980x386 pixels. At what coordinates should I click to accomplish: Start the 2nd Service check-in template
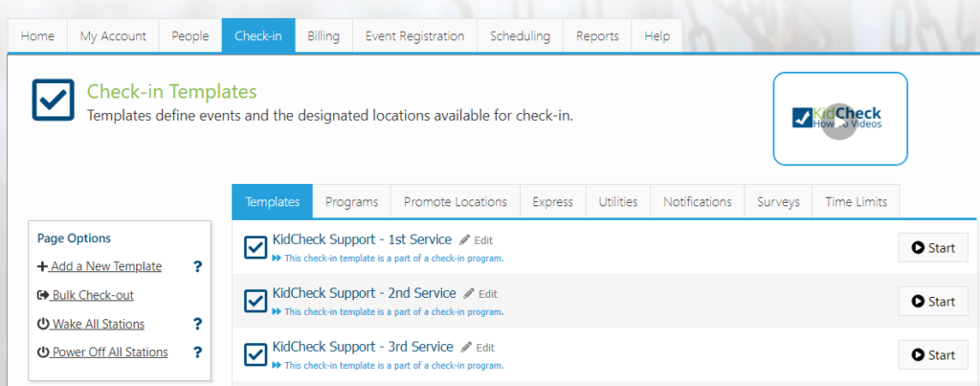click(933, 302)
